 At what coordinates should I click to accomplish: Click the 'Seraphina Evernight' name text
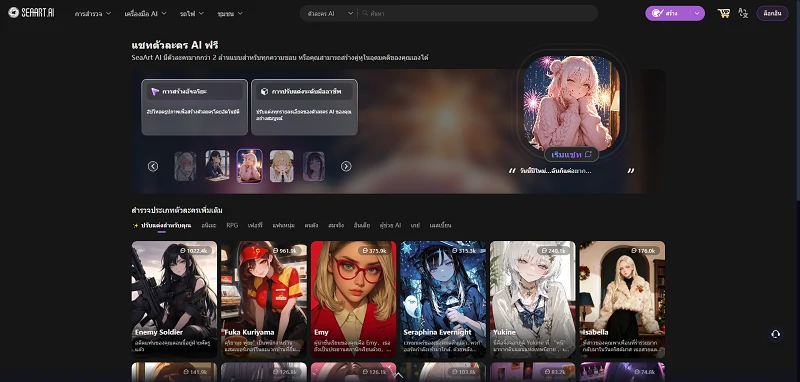coord(437,332)
